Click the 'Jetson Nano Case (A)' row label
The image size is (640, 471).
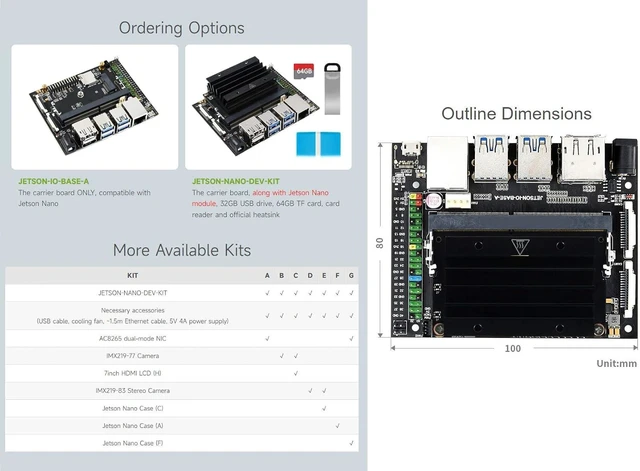pyautogui.click(x=133, y=426)
